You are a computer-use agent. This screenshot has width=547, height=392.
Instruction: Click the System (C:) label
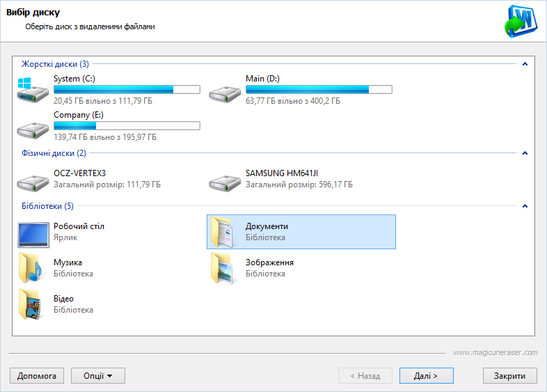click(74, 79)
